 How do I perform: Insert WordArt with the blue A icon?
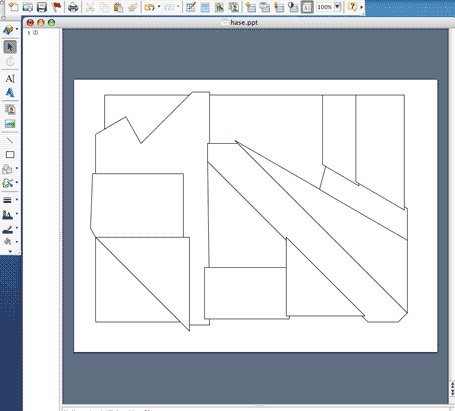(x=10, y=92)
